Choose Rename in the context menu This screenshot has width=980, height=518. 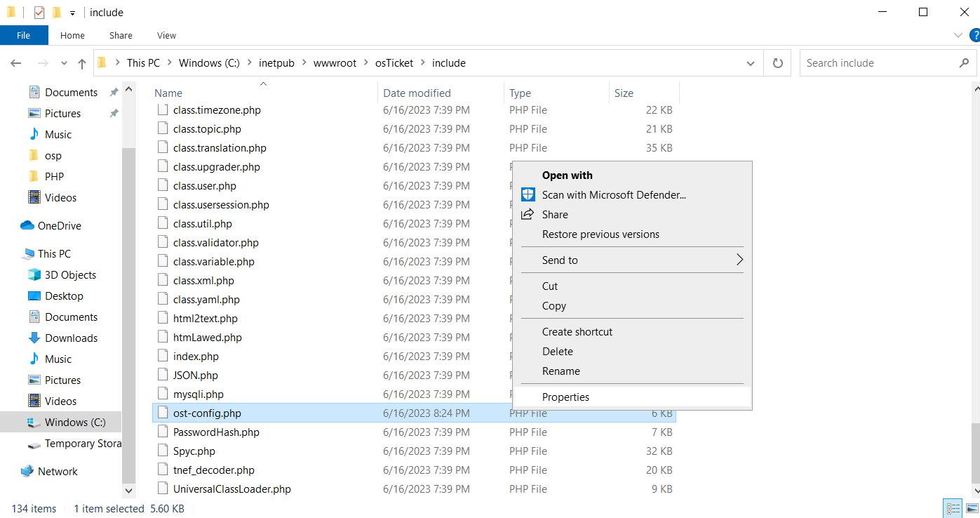(632, 371)
